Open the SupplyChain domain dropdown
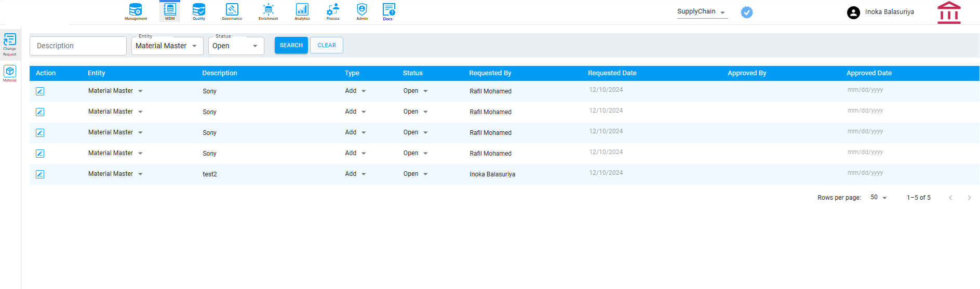The height and width of the screenshot is (289, 980). point(702,12)
